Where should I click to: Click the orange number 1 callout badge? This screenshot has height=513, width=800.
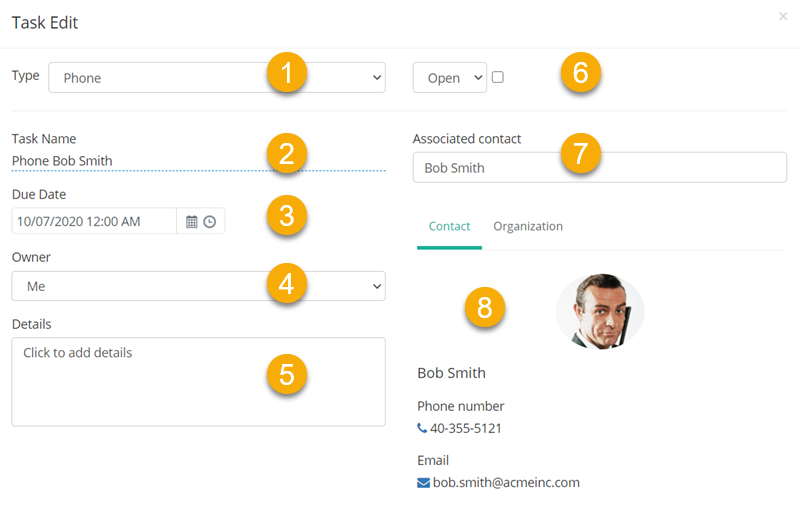pyautogui.click(x=287, y=72)
